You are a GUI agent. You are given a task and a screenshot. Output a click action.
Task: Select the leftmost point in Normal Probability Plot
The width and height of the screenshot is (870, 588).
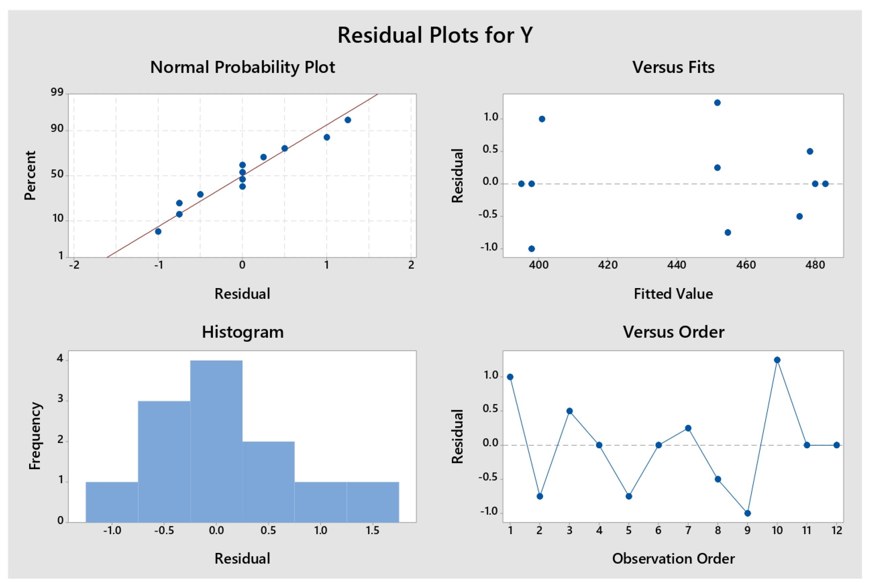(158, 232)
